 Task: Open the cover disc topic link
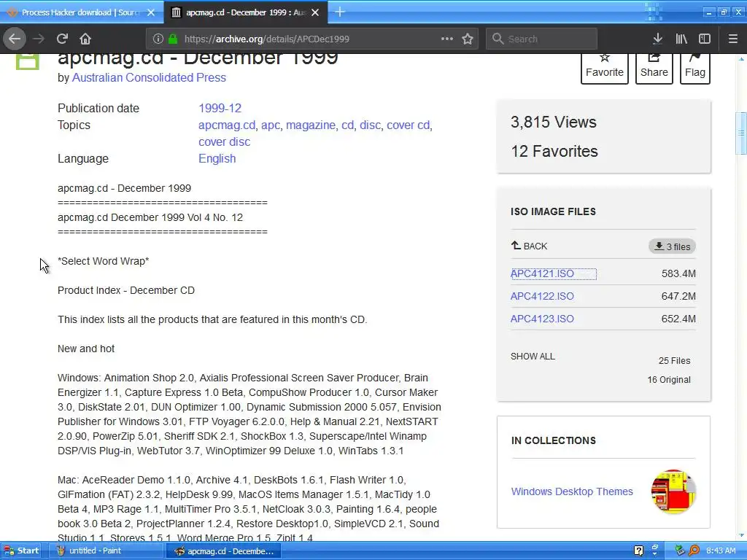[x=224, y=142]
